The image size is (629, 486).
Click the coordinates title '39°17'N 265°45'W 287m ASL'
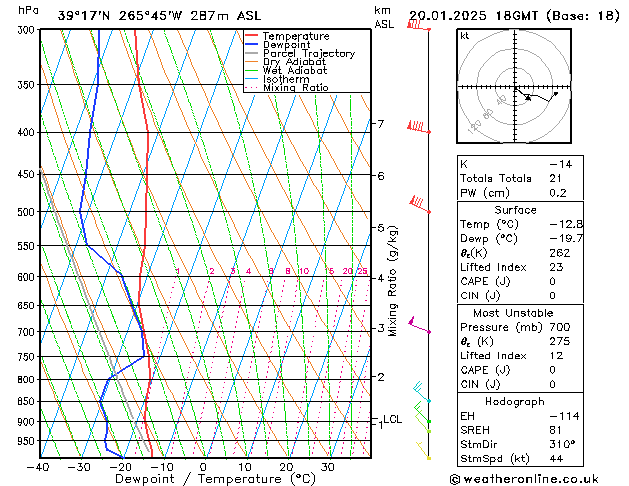tap(159, 16)
